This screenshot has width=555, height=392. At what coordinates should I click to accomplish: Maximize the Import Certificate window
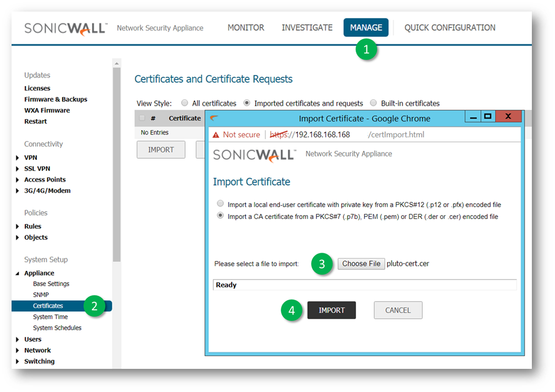click(x=487, y=116)
